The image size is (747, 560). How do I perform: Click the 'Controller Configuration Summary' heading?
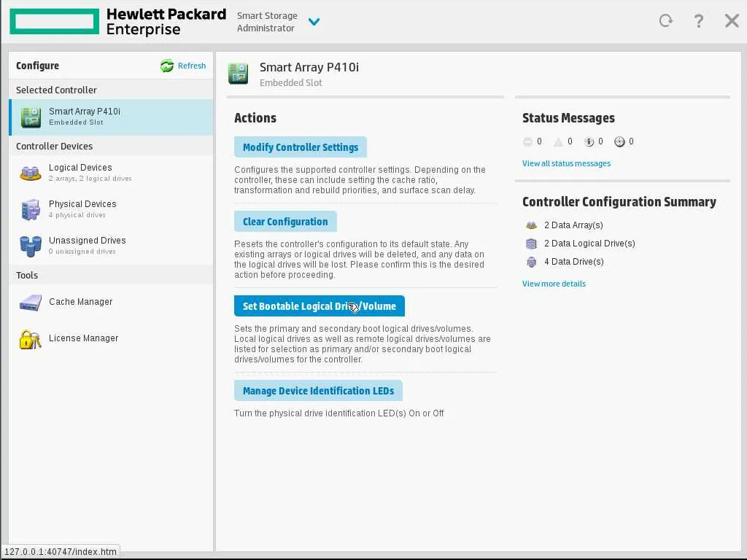619,202
